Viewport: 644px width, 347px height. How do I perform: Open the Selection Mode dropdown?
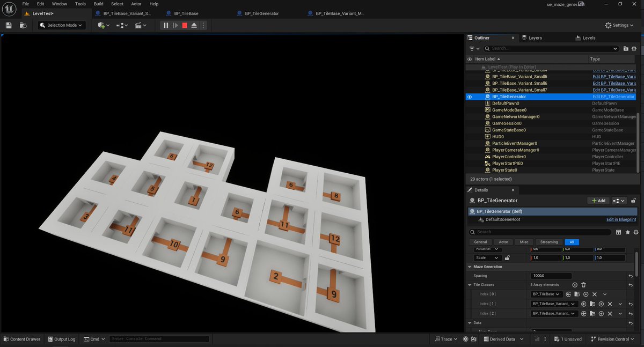click(x=62, y=25)
